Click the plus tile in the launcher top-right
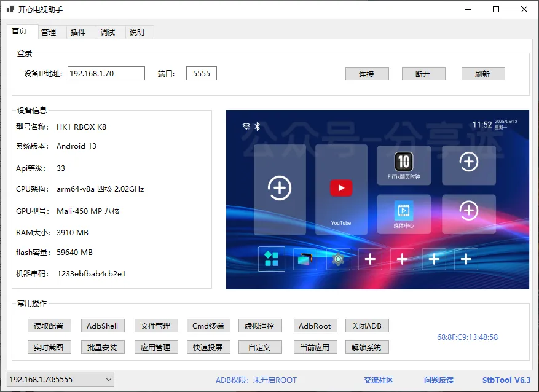This screenshot has width=539, height=392. click(x=469, y=162)
